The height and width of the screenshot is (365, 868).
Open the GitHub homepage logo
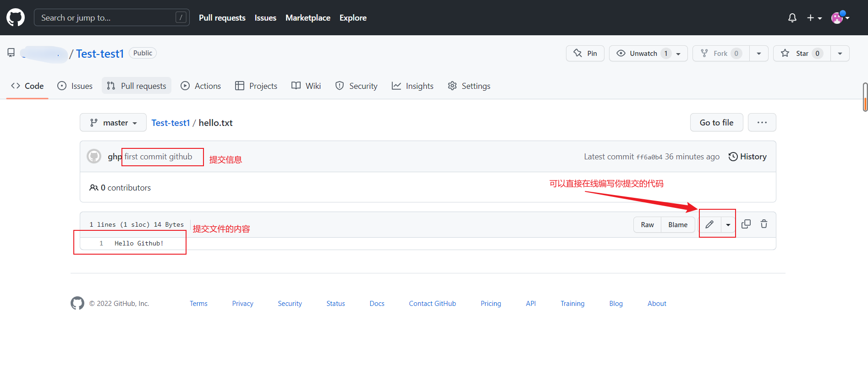click(16, 17)
